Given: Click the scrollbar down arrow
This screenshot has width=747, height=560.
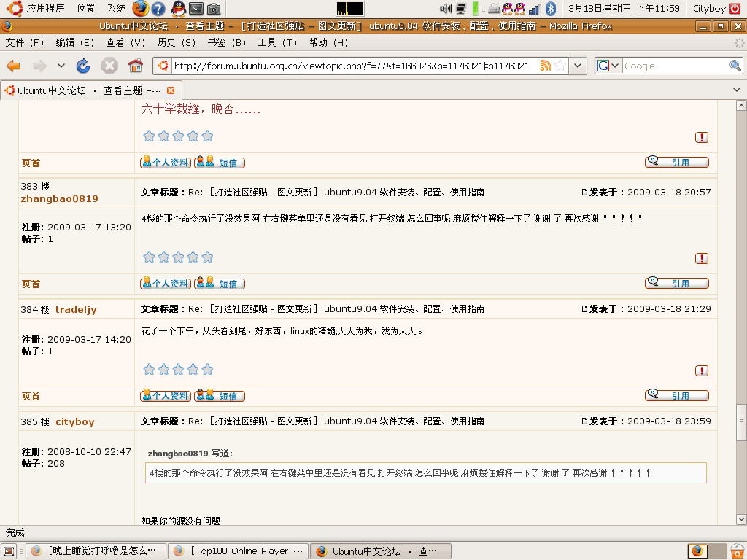Looking at the screenshot, I should pyautogui.click(x=741, y=519).
